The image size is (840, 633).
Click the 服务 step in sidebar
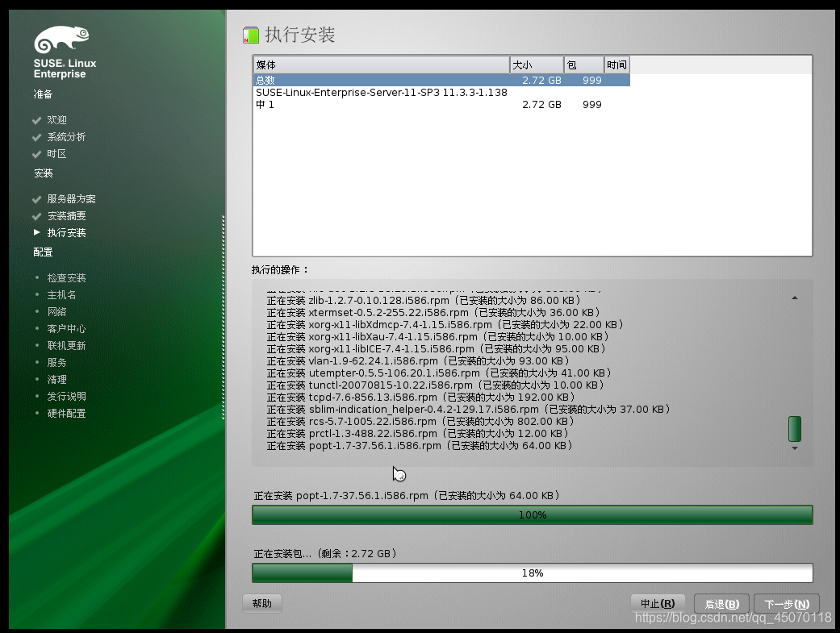click(x=56, y=363)
